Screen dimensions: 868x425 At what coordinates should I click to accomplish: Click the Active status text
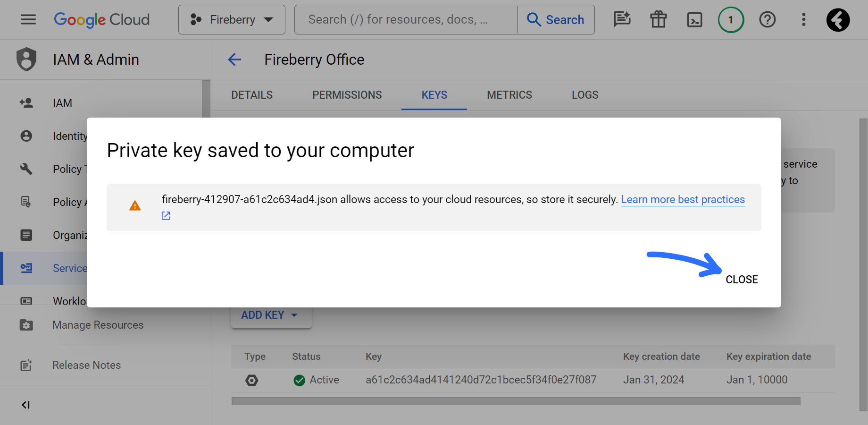pos(324,380)
